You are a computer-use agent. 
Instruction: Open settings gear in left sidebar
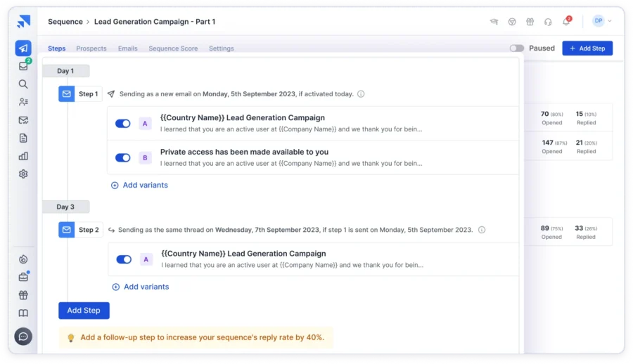point(23,174)
